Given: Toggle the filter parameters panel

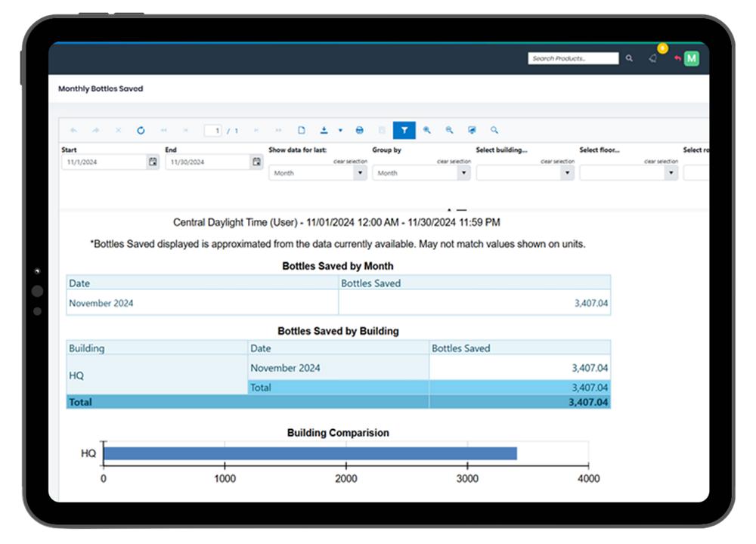Looking at the screenshot, I should coord(405,130).
